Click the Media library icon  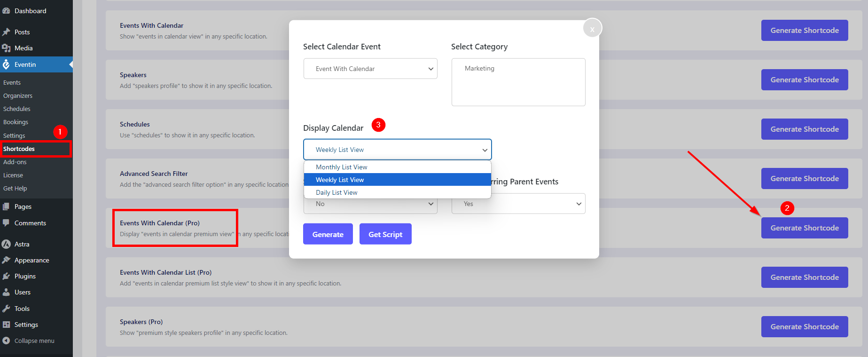point(6,48)
